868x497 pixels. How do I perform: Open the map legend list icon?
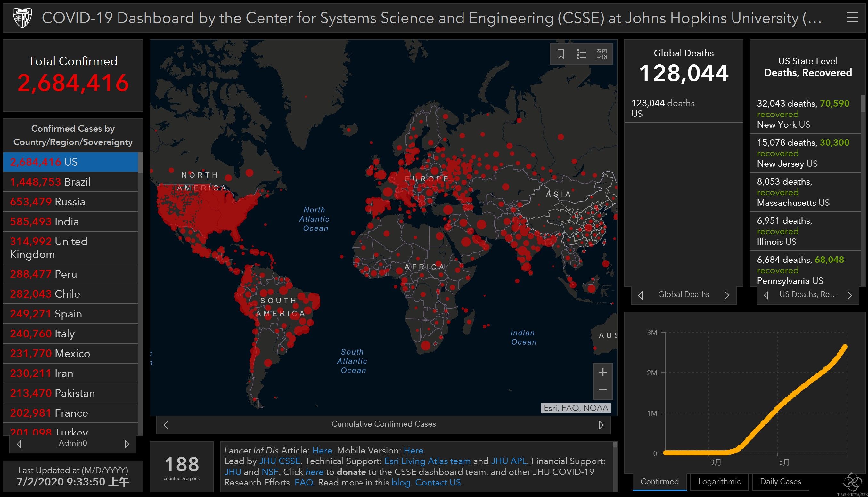click(581, 54)
